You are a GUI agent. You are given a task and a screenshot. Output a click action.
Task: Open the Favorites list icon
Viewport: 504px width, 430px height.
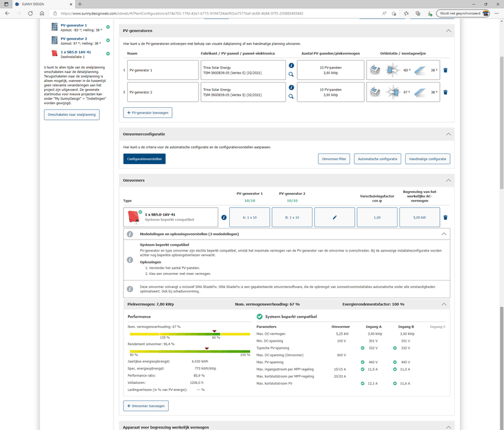click(x=406, y=13)
